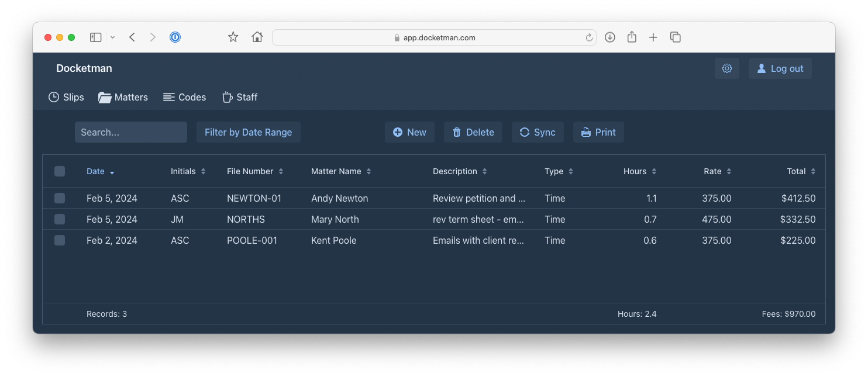This screenshot has width=868, height=377.
Task: Open a new browser tab
Action: (x=653, y=37)
